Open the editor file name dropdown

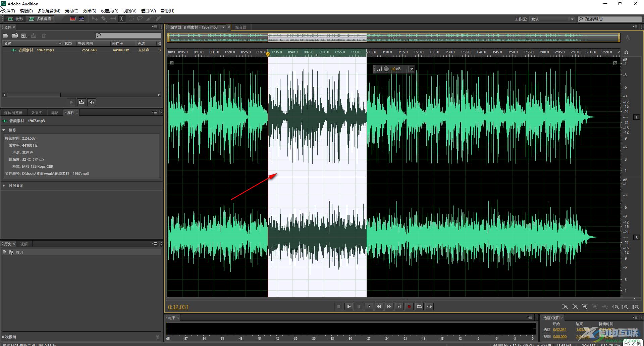[x=223, y=27]
